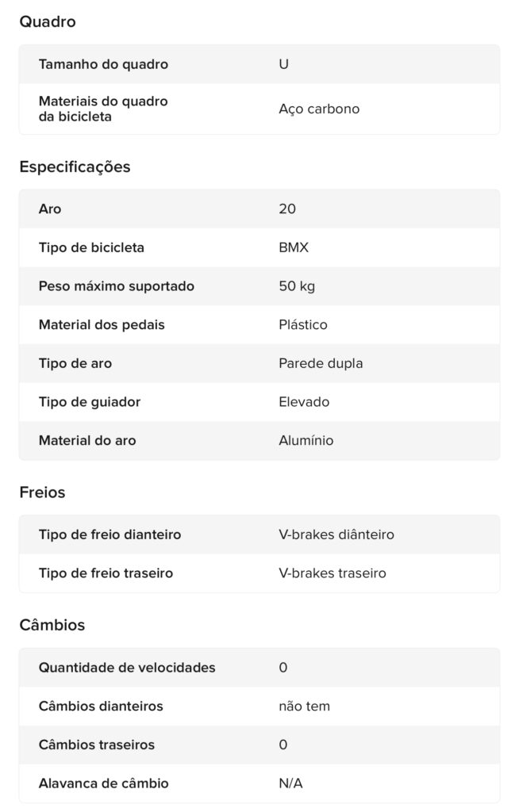The image size is (519, 812).
Task: Click the Especificações section heading
Action: click(75, 167)
